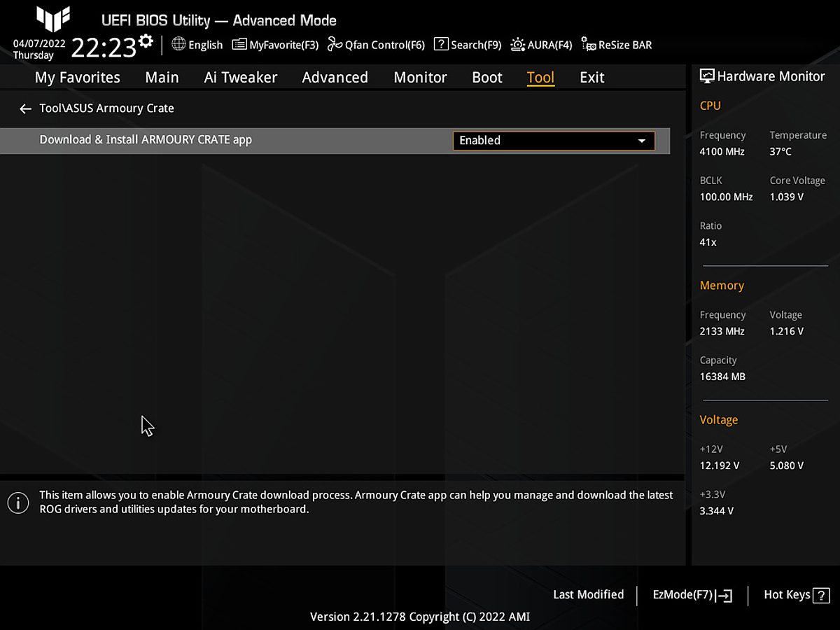The width and height of the screenshot is (840, 630).
Task: Click Ratio value 41x
Action: [708, 242]
